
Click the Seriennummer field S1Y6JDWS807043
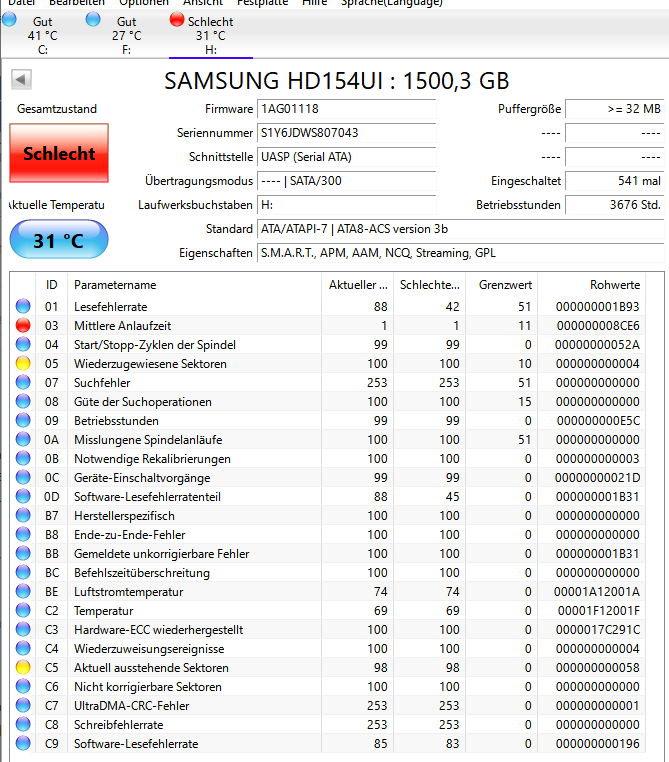click(346, 133)
